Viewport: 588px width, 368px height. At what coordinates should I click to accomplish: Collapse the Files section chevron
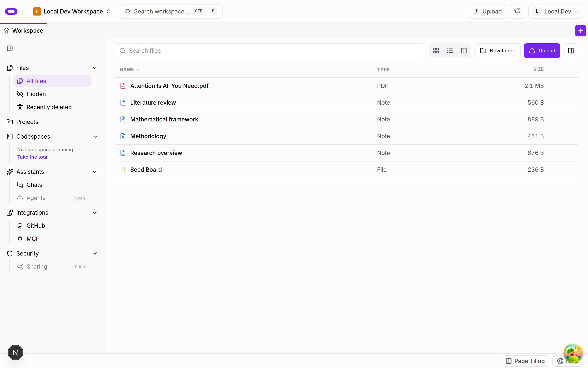coord(95,68)
